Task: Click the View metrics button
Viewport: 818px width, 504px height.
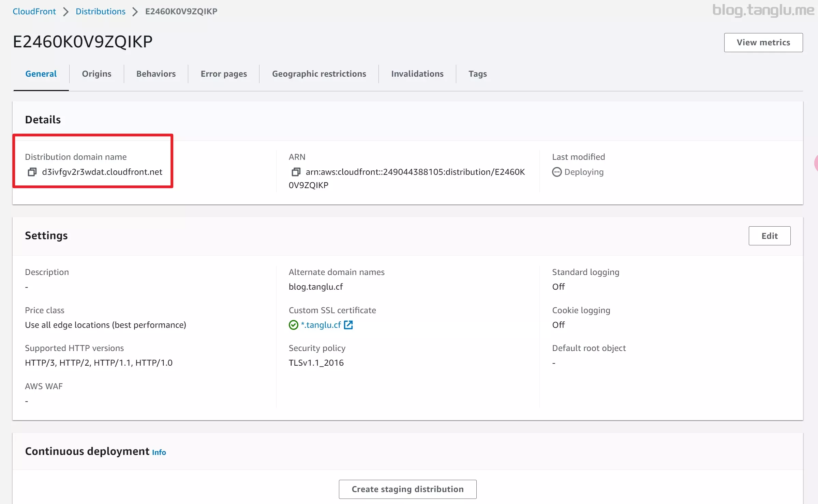Action: [763, 42]
